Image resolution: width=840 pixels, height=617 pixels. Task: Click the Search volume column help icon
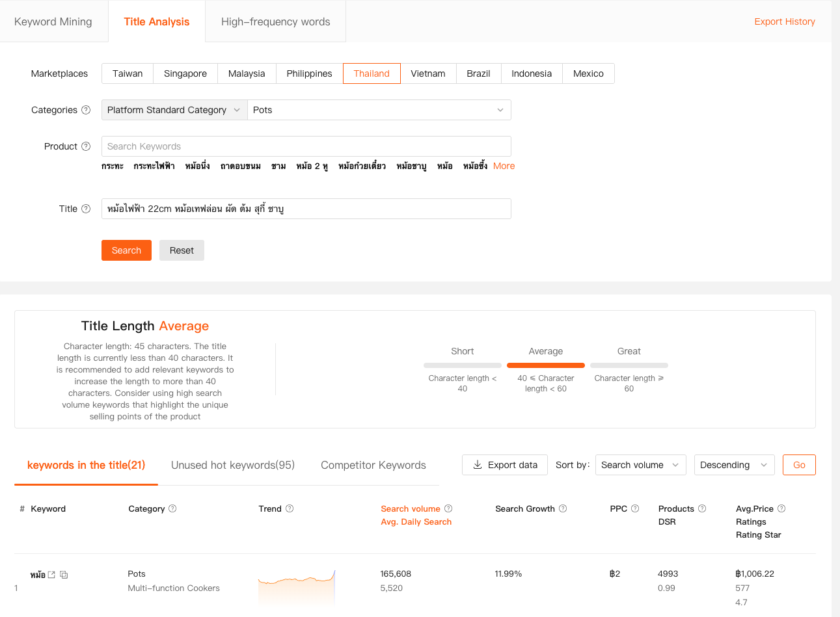tap(448, 508)
